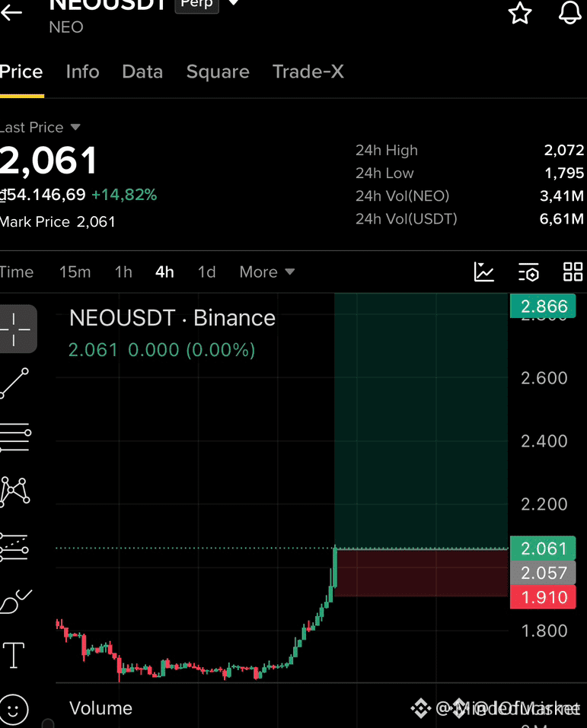Screen dimensions: 587x728
Task: Click the 1.910 stop-loss price label
Action: pyautogui.click(x=543, y=597)
